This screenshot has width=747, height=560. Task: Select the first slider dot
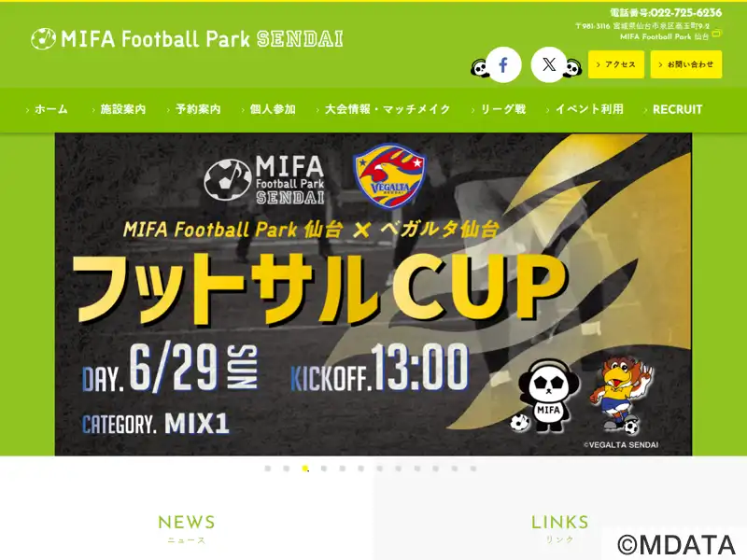[268, 469]
